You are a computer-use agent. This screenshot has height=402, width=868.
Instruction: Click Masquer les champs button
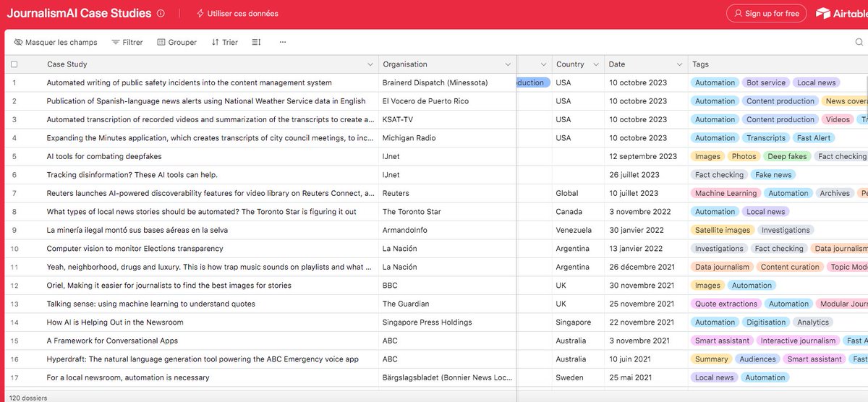coord(55,43)
